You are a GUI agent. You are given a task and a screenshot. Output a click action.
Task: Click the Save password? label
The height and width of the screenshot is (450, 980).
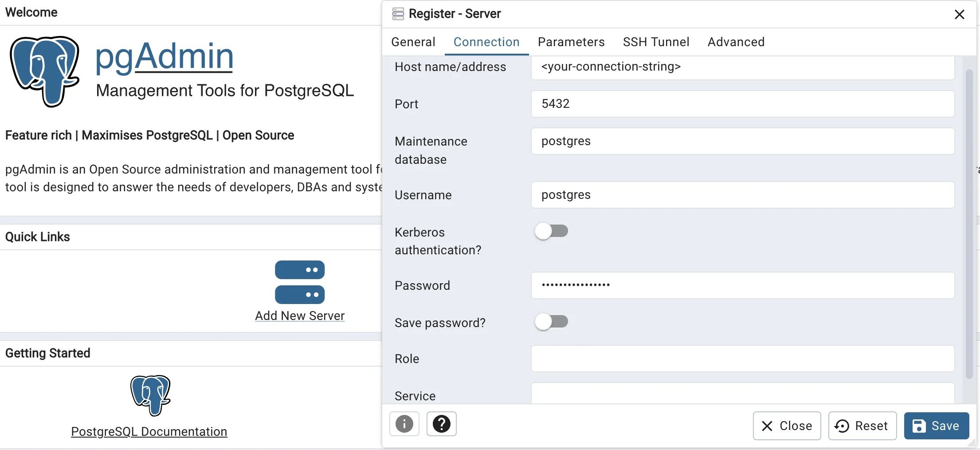coord(440,323)
